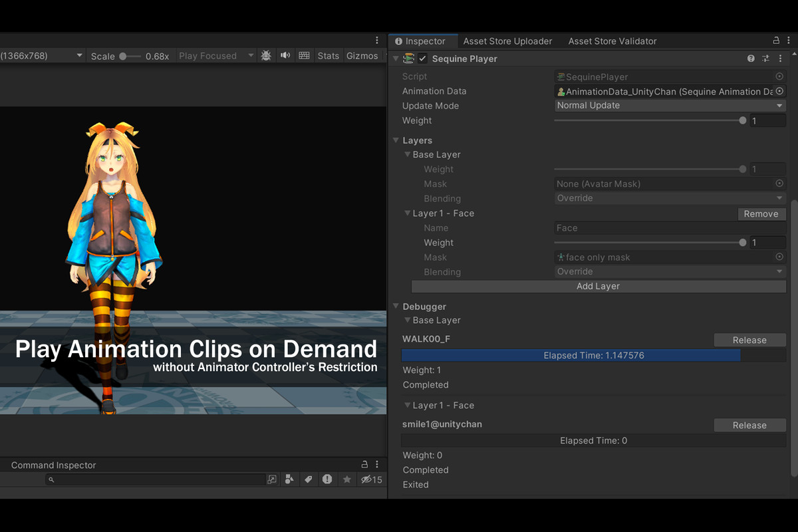Mute audio in the Game view
This screenshot has height=532, width=798.
pos(285,55)
